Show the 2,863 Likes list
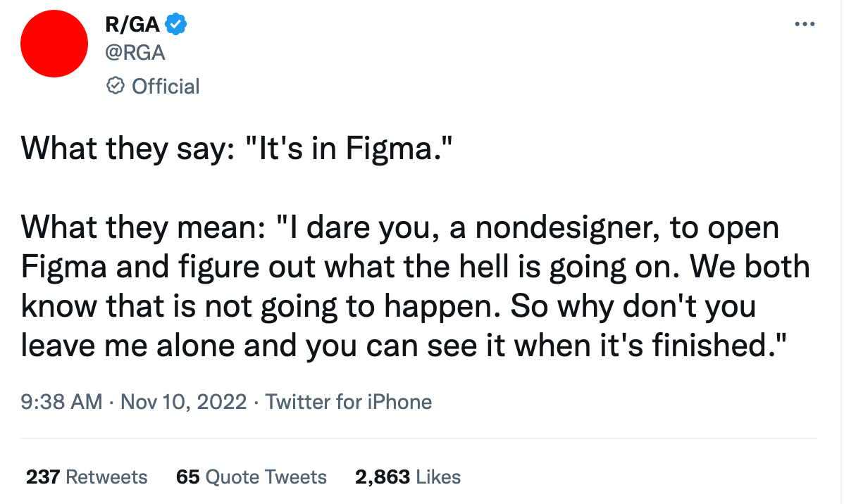Image resolution: width=844 pixels, height=504 pixels. point(408,477)
